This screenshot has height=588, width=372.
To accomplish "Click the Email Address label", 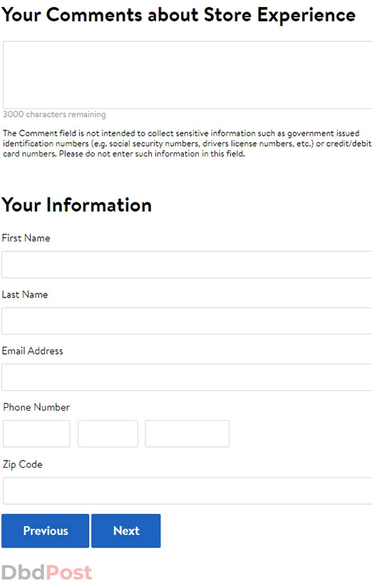I will (32, 351).
